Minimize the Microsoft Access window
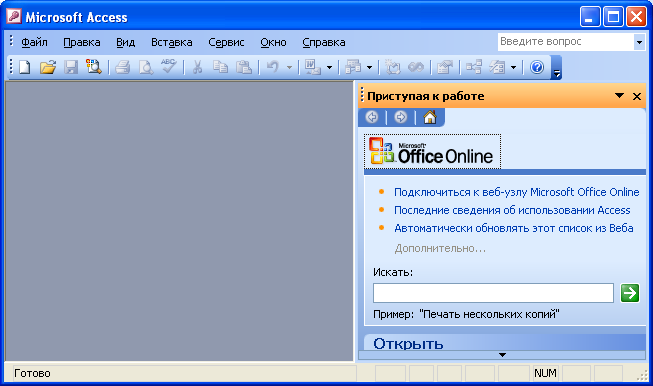The width and height of the screenshot is (653, 386). click(x=590, y=17)
